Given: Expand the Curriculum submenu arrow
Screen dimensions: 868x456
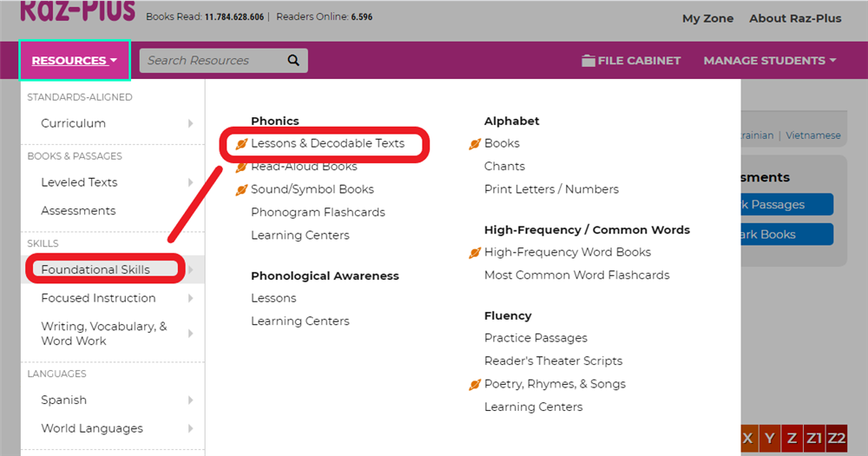Looking at the screenshot, I should point(191,123).
